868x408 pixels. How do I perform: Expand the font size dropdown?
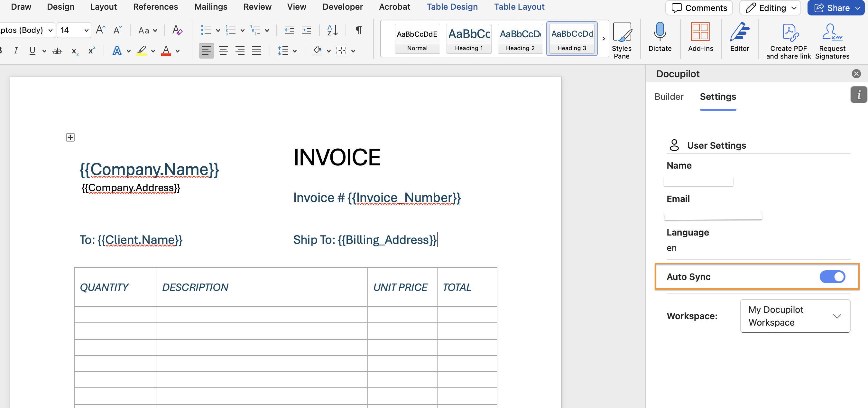(x=86, y=30)
